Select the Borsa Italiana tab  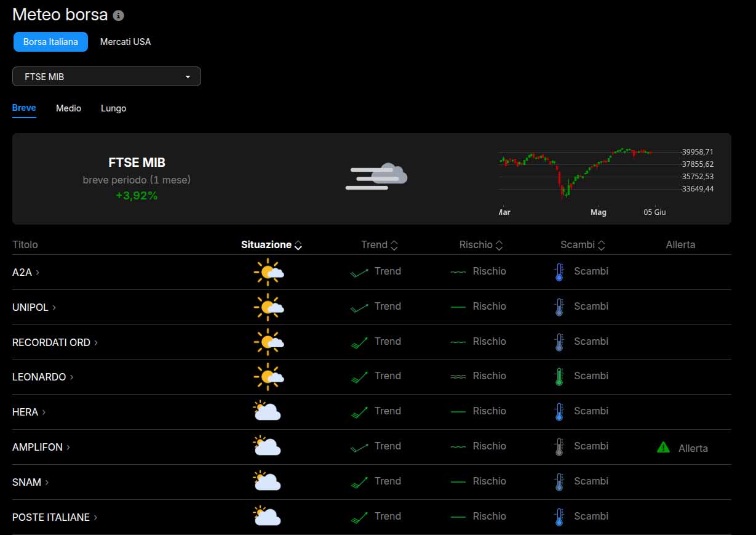pyautogui.click(x=50, y=42)
